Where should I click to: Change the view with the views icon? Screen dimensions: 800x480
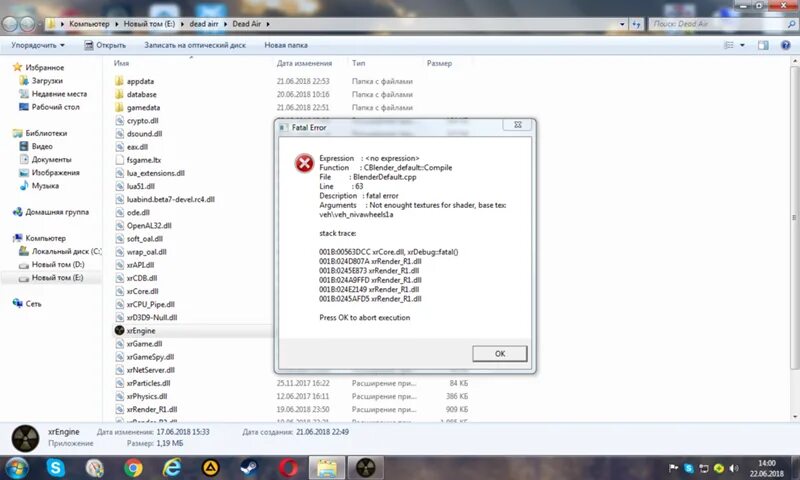[729, 45]
